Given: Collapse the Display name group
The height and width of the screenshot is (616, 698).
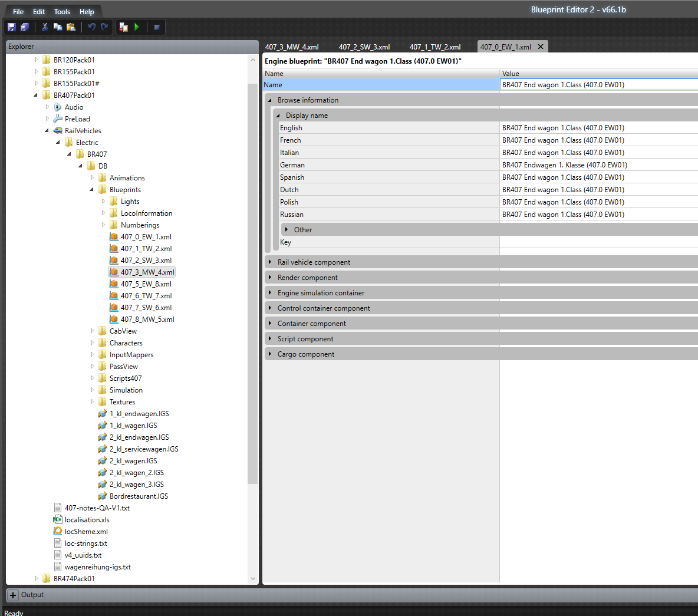Looking at the screenshot, I should [278, 116].
